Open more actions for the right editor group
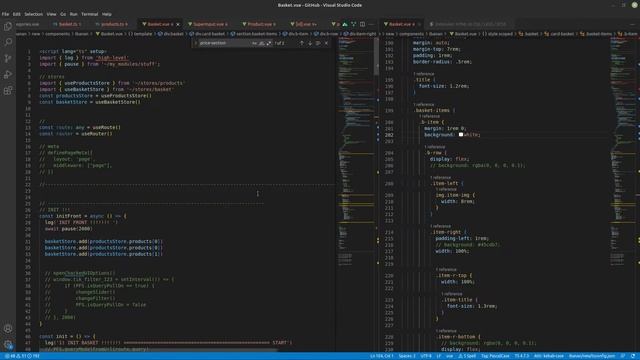Image resolution: width=640 pixels, height=360 pixels. pyautogui.click(x=633, y=24)
